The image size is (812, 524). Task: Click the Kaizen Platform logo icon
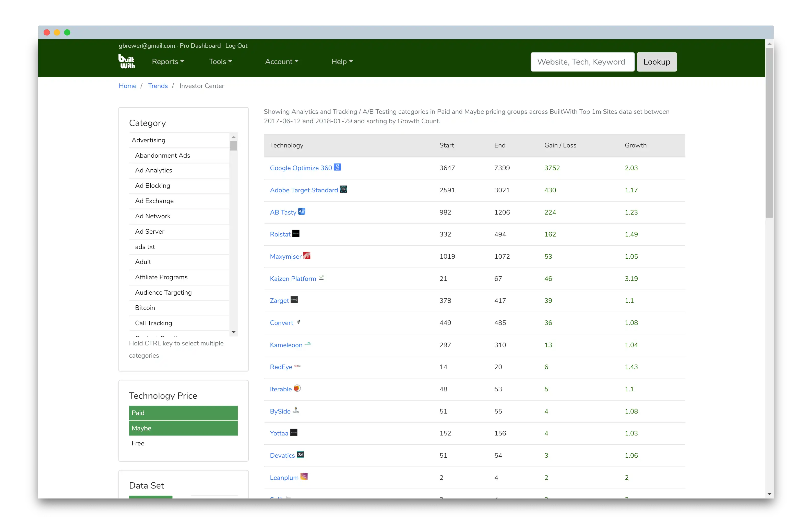coord(321,278)
